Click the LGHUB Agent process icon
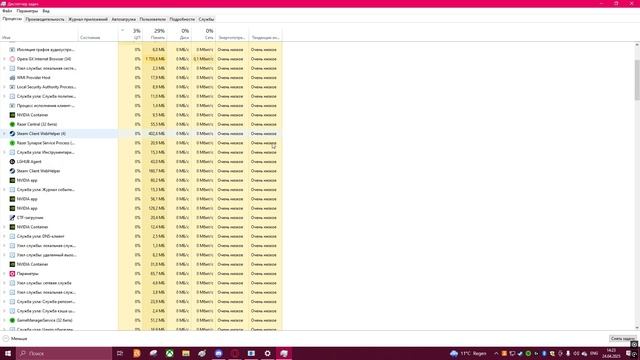This screenshot has width=640, height=360. coord(12,162)
